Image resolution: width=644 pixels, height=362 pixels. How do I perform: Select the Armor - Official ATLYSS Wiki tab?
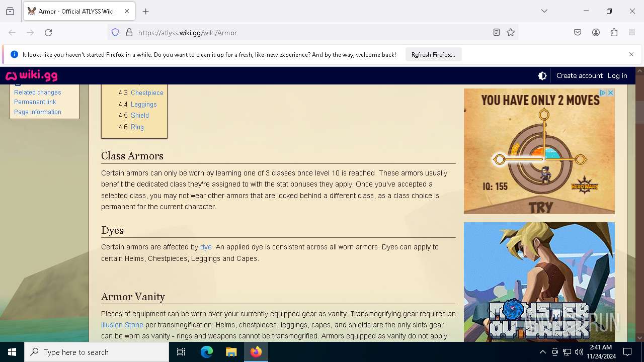pyautogui.click(x=79, y=11)
